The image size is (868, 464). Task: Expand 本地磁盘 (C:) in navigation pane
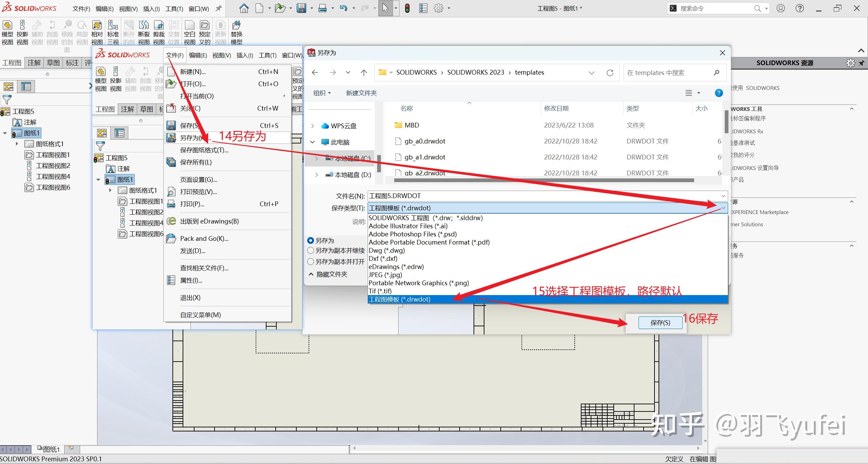coord(316,158)
